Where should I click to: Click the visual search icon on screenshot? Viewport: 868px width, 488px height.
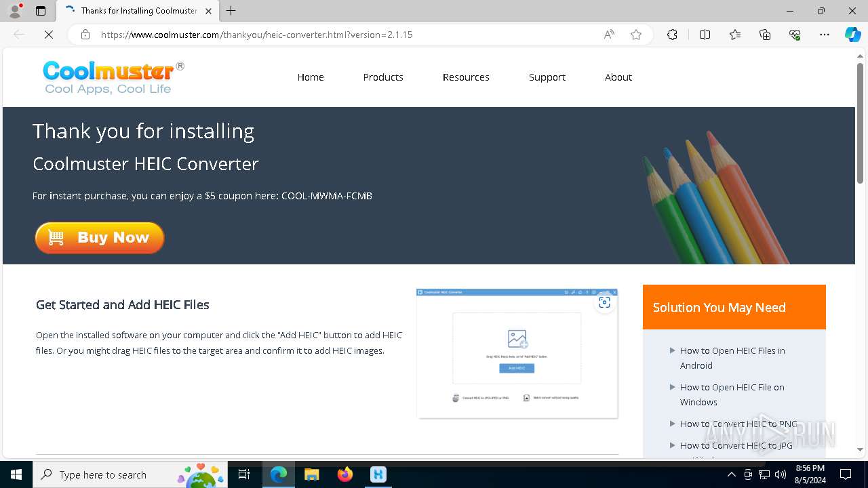[604, 302]
